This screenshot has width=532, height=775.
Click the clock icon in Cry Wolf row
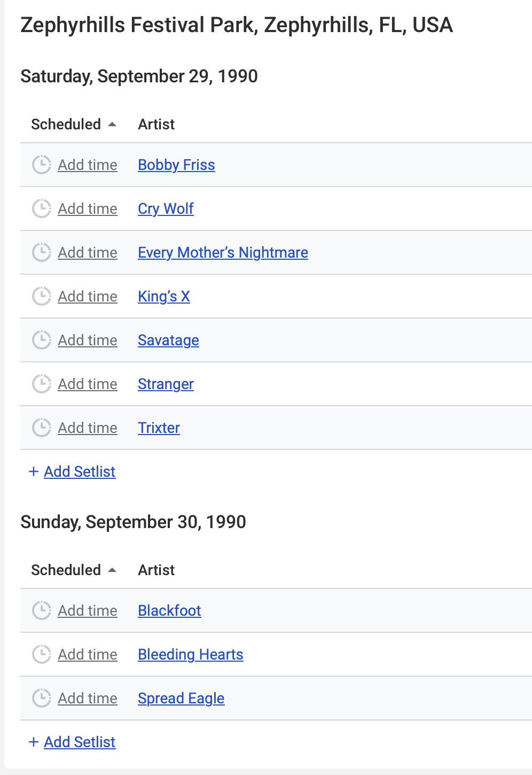coord(42,208)
